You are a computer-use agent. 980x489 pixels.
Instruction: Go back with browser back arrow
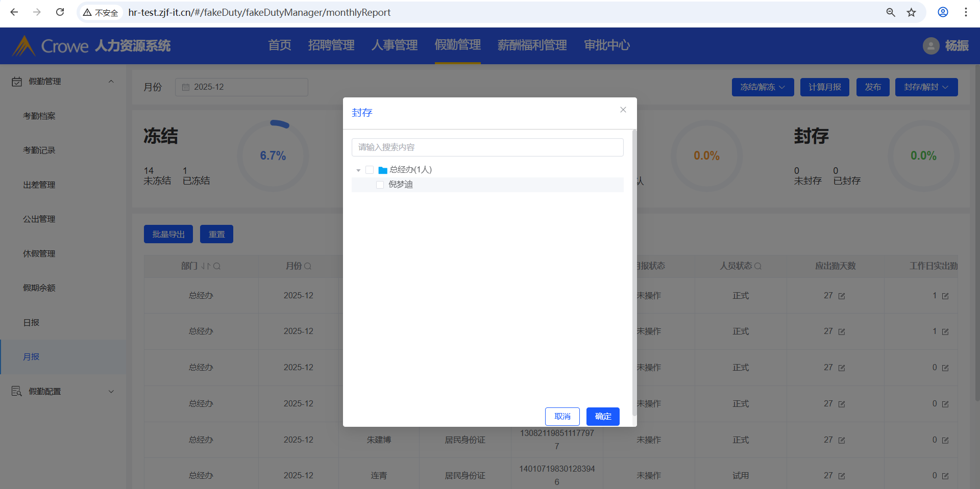[14, 12]
